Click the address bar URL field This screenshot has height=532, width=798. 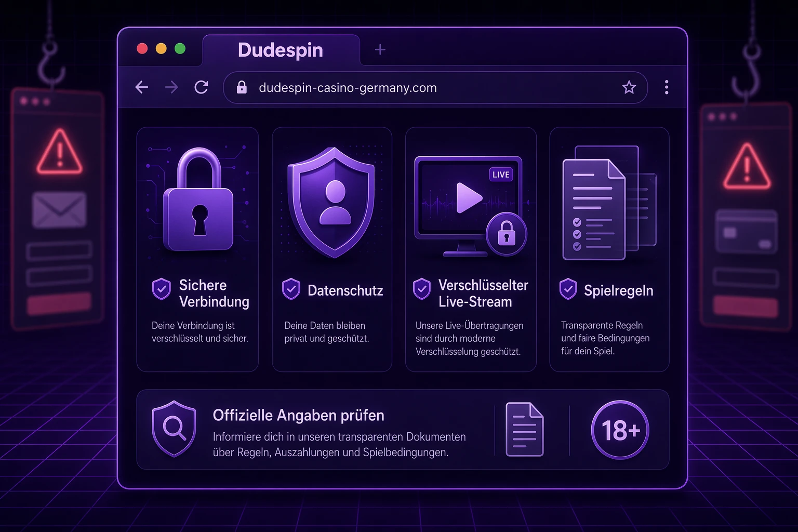click(x=435, y=87)
